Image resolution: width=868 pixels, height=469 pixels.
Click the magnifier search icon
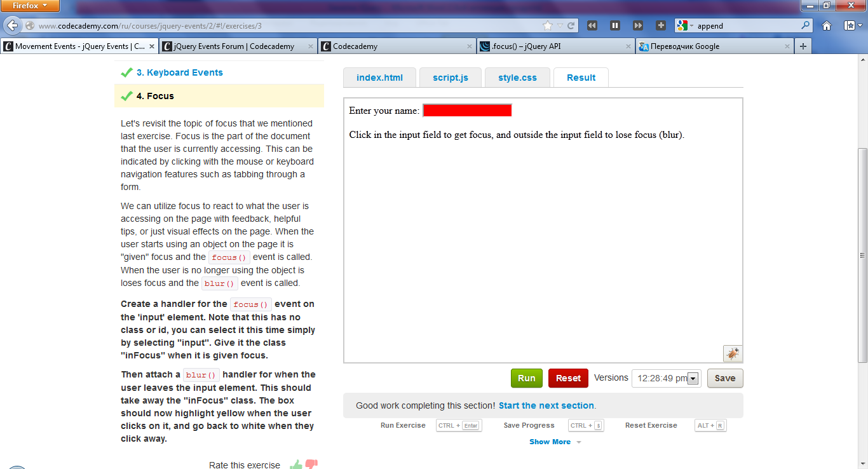click(x=806, y=25)
